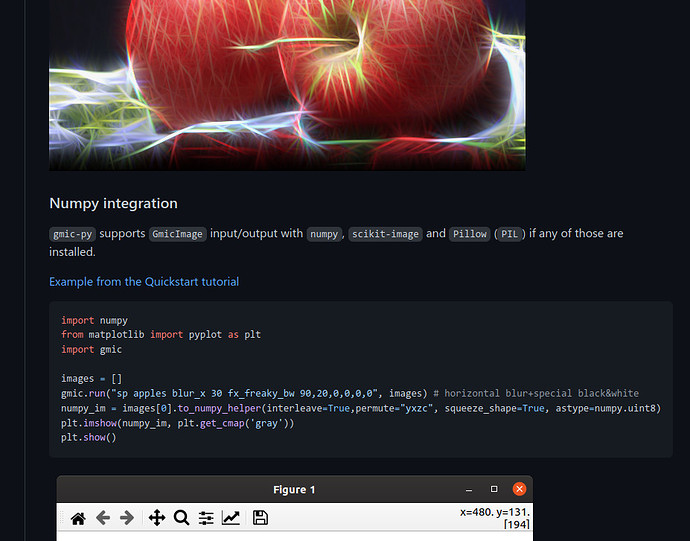
Task: Close the Figure 1 window
Action: click(519, 489)
